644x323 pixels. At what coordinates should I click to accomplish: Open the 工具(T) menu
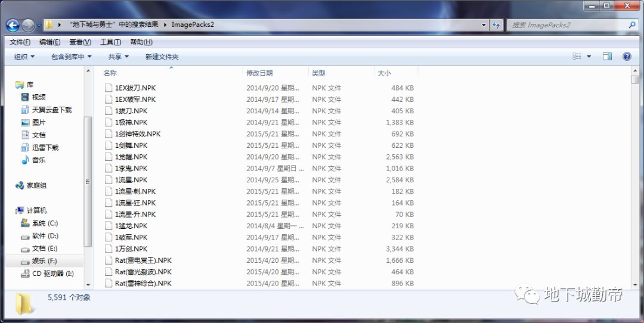(x=110, y=42)
